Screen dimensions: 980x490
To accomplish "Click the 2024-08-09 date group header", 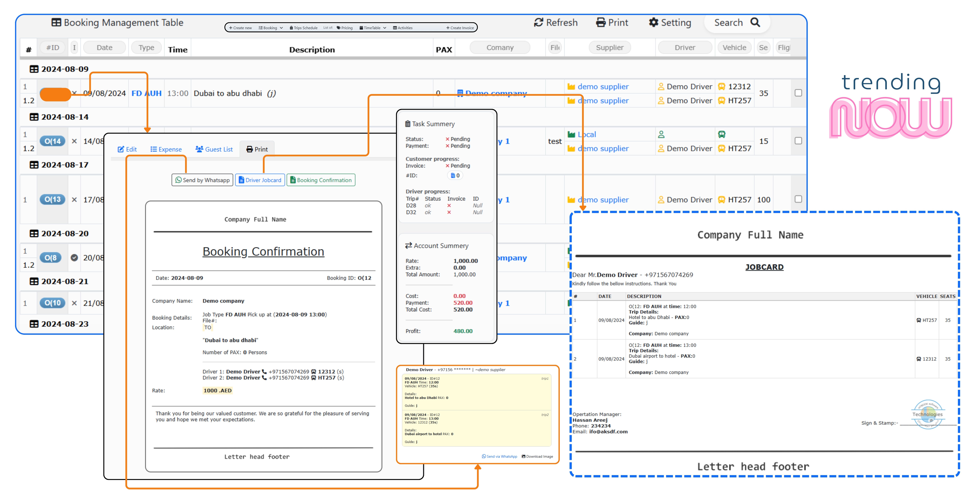I will point(59,69).
